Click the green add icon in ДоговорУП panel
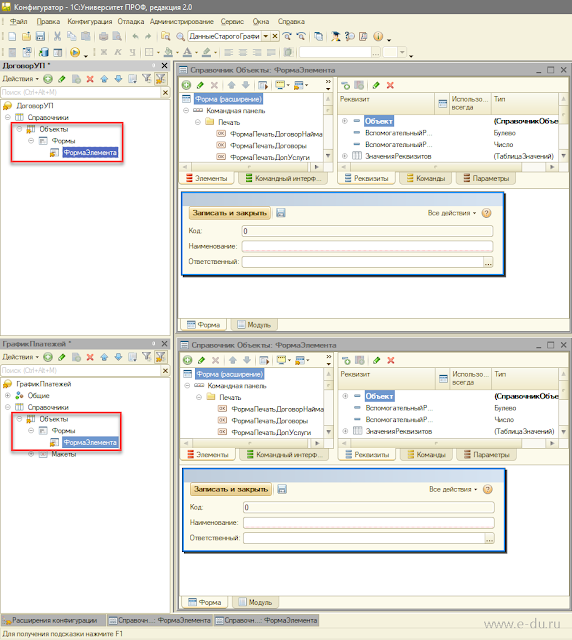This screenshot has width=572, height=640. click(x=48, y=79)
